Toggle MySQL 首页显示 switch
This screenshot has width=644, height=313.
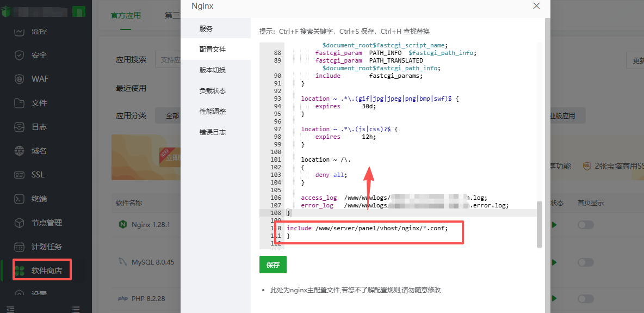(x=586, y=262)
